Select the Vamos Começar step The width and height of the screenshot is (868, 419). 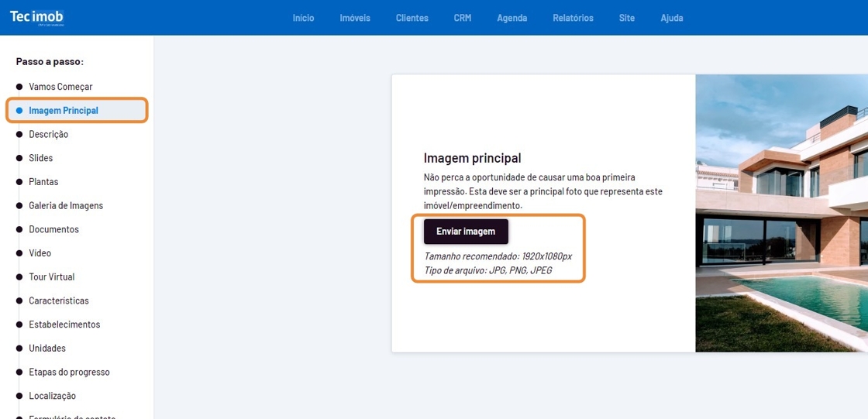(x=60, y=87)
